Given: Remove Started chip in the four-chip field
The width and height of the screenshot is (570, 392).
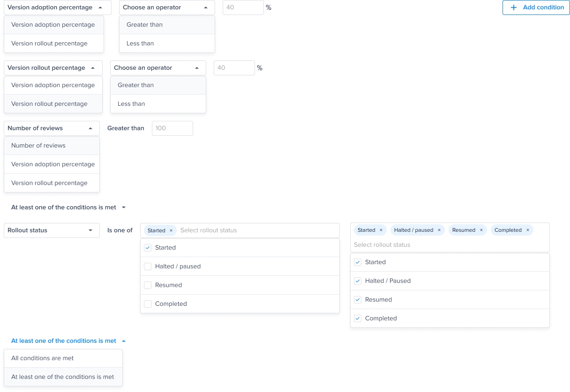Looking at the screenshot, I should point(381,230).
